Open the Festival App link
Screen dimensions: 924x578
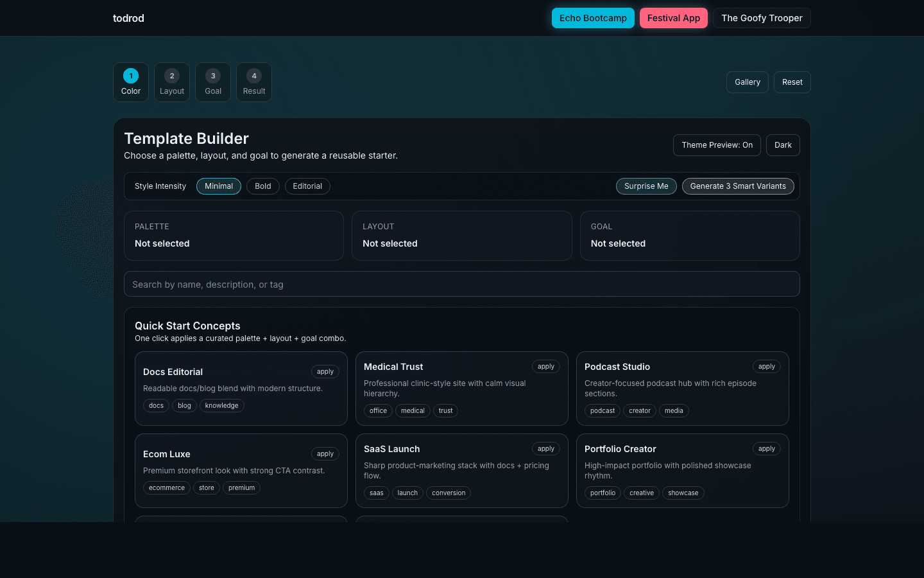tap(674, 18)
